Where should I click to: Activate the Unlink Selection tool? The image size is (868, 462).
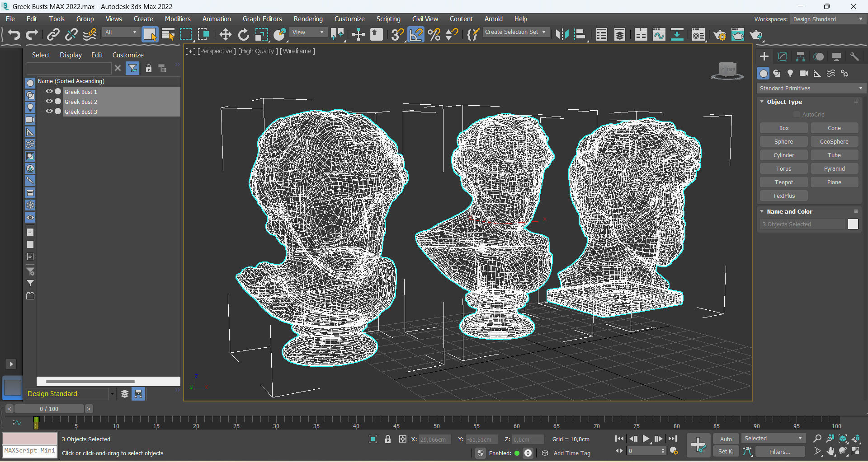pyautogui.click(x=71, y=35)
